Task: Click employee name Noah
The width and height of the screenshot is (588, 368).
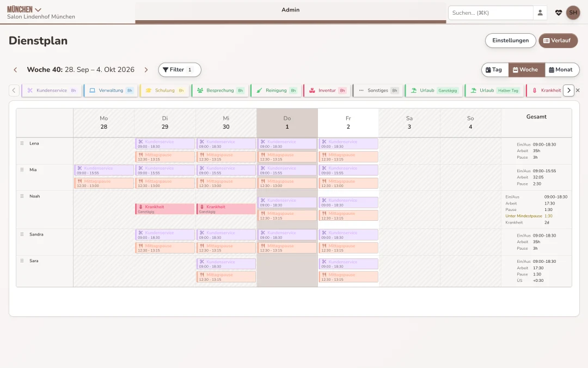Action: pyautogui.click(x=34, y=196)
